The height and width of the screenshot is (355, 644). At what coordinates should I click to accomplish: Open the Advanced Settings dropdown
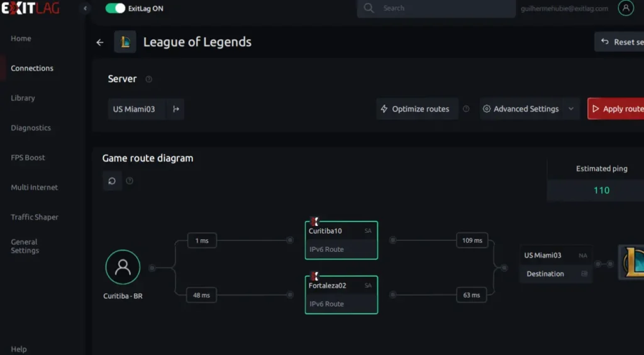[529, 109]
